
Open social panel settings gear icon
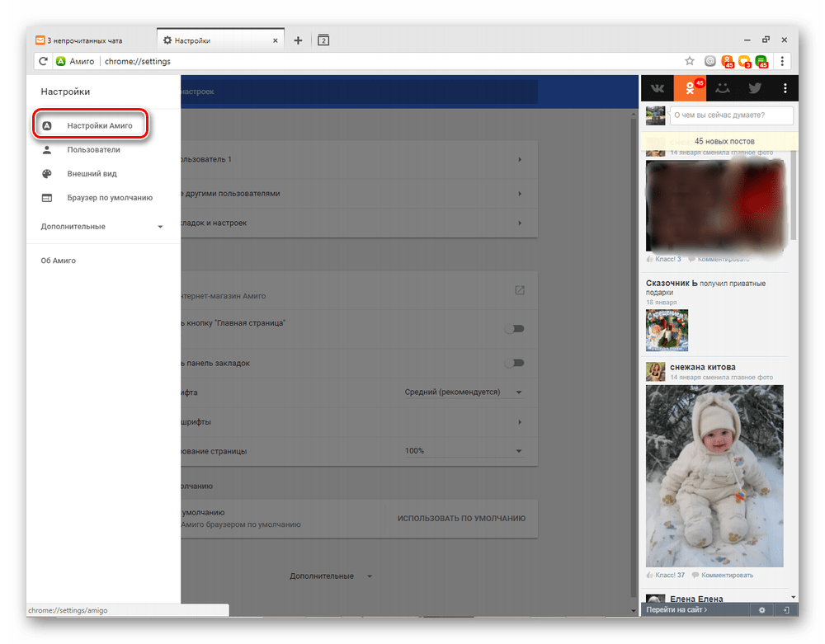pos(762,610)
